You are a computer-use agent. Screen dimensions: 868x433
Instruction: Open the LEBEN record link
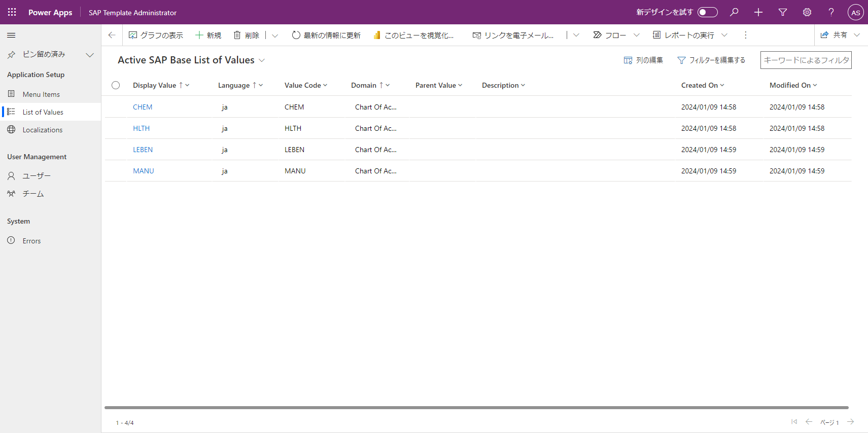pyautogui.click(x=143, y=150)
